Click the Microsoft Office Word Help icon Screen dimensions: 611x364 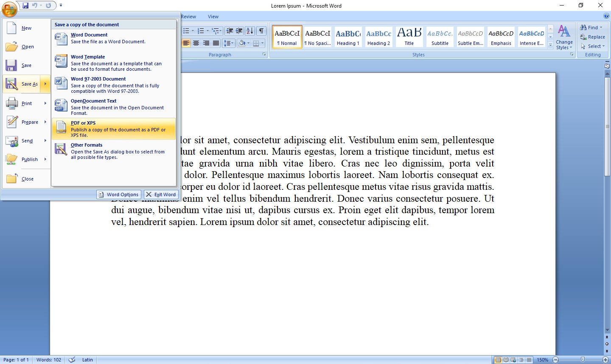coord(606,16)
